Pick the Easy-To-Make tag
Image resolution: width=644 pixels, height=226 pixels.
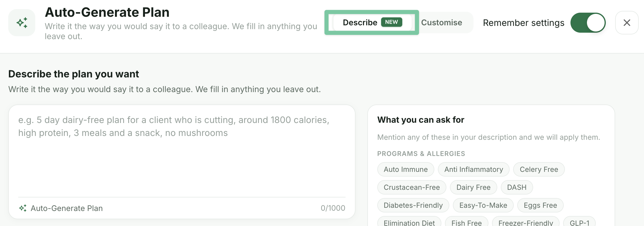483,205
